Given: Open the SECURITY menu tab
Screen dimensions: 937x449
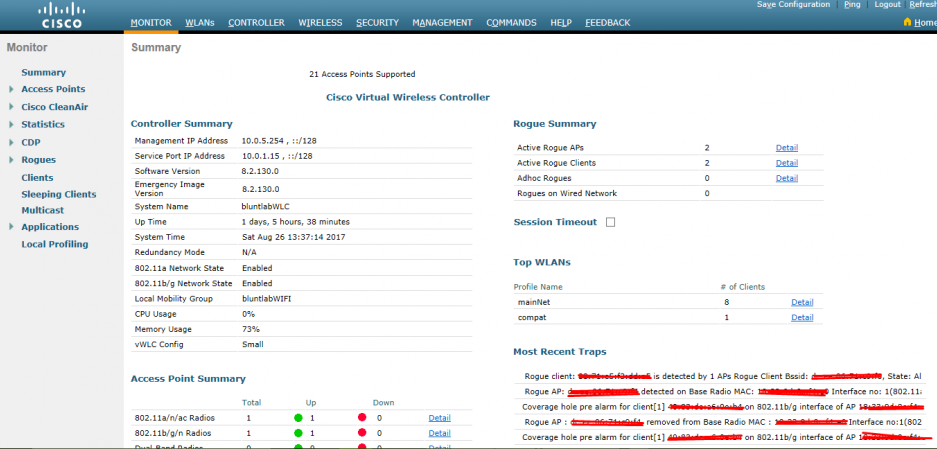Looking at the screenshot, I should 378,23.
